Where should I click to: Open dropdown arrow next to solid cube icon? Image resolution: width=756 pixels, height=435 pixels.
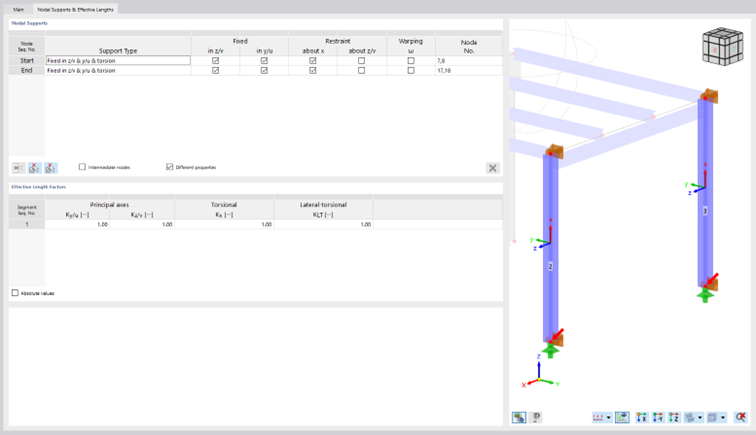(x=723, y=417)
